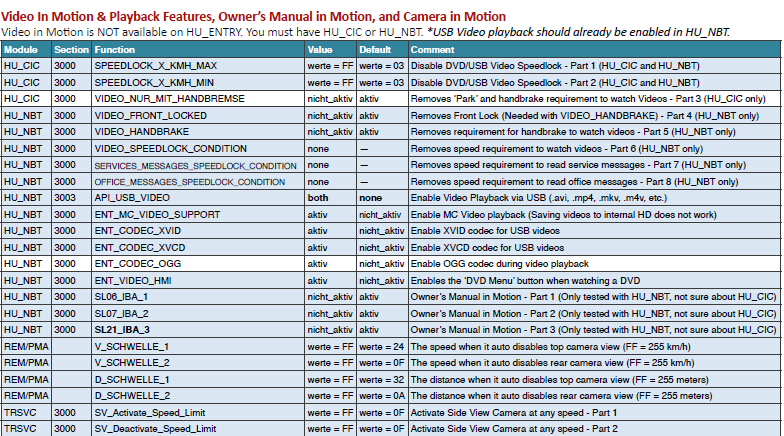Click comment 'Enable OGG codec during video playback'
784x436 pixels.
pyautogui.click(x=500, y=264)
